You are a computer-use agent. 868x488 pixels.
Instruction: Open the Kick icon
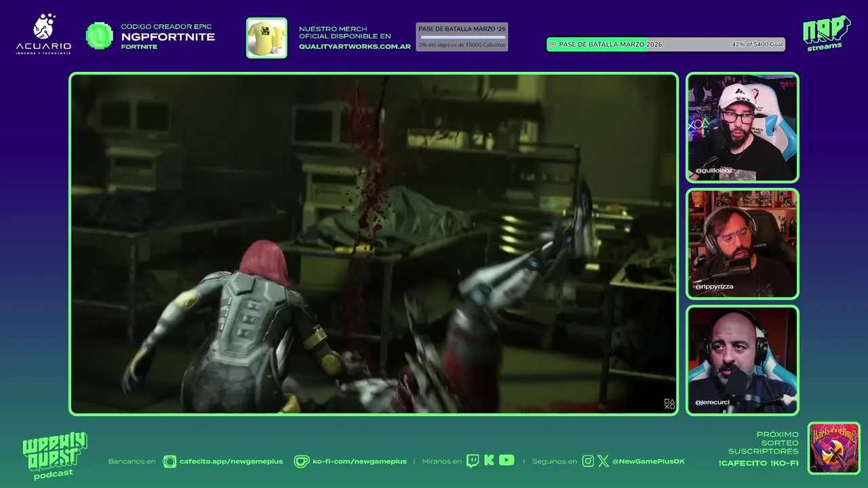pyautogui.click(x=489, y=461)
